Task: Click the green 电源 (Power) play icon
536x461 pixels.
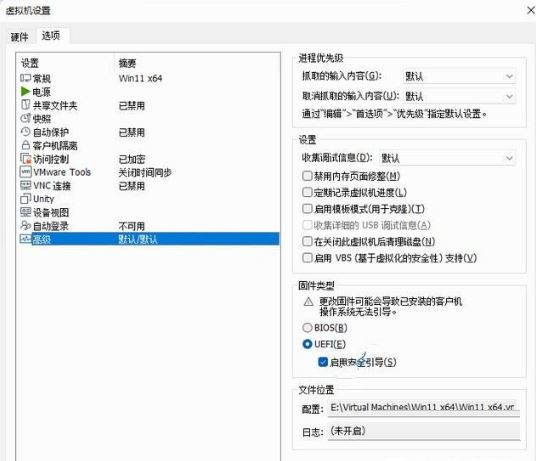Action: 25,92
